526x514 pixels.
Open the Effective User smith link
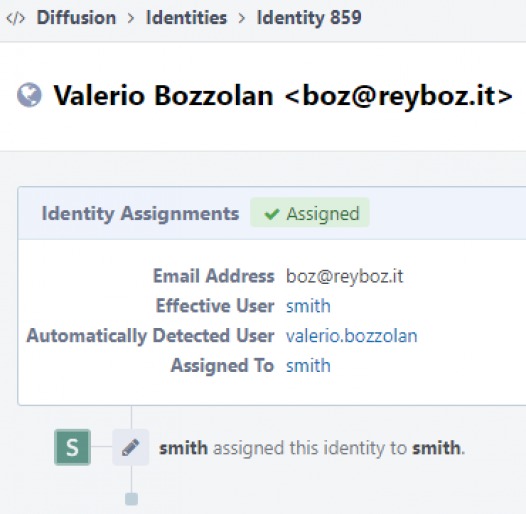(x=308, y=306)
